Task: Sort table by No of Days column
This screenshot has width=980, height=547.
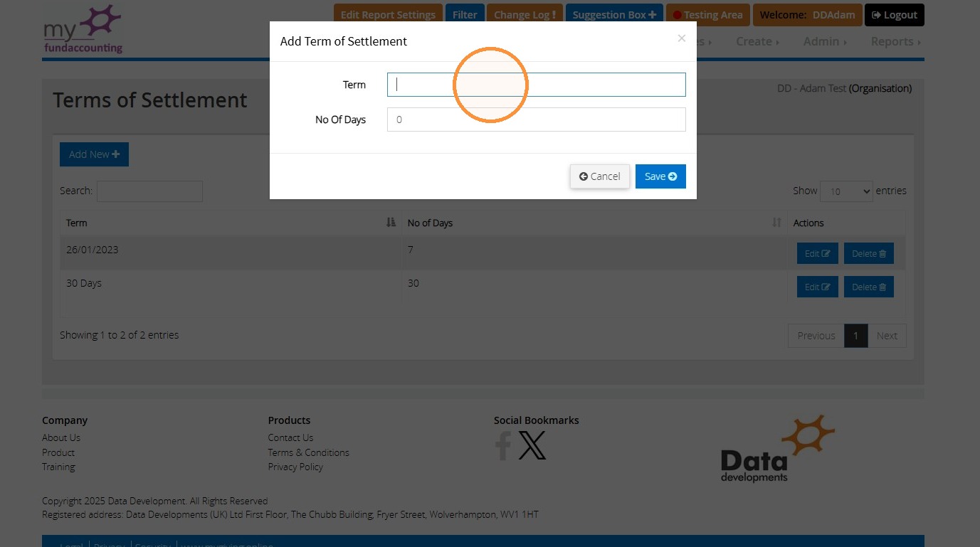Action: [x=594, y=223]
